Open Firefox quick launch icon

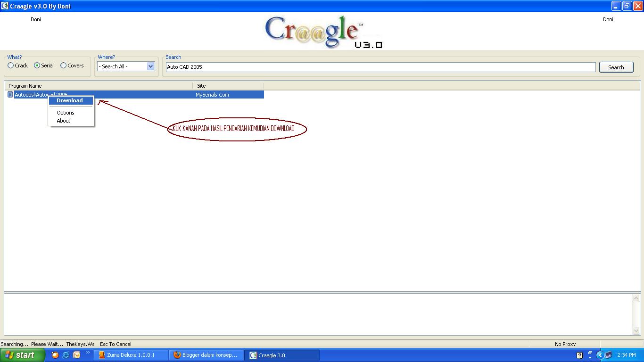[55, 355]
